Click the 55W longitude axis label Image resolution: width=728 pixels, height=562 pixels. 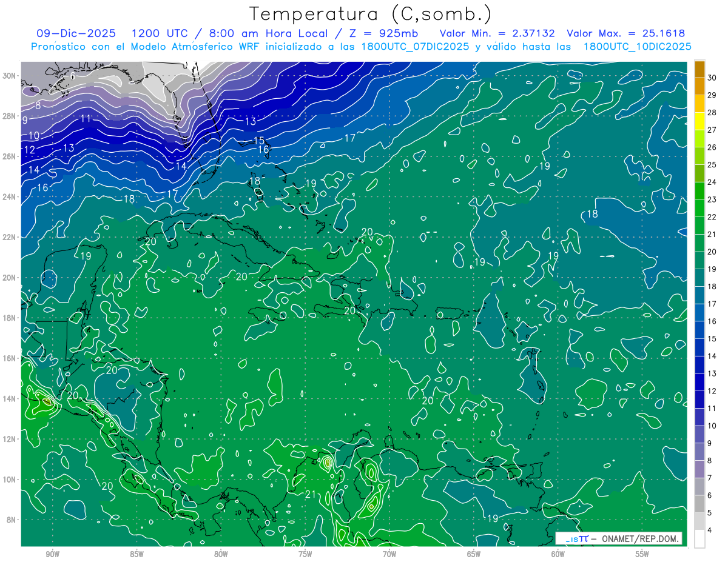click(642, 554)
